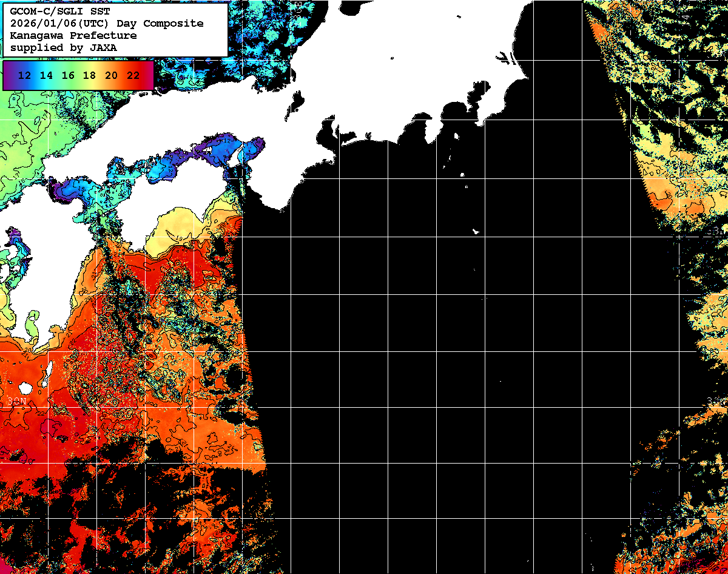Click the 19 contour label near the right edge

click(x=706, y=327)
